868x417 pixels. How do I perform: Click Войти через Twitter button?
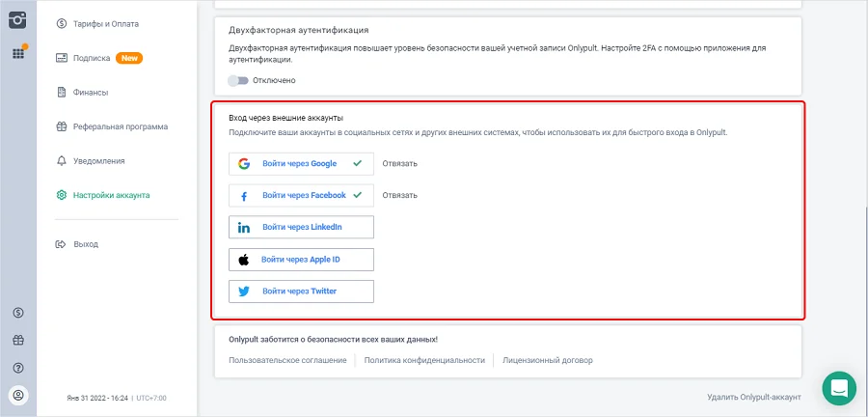tap(301, 291)
